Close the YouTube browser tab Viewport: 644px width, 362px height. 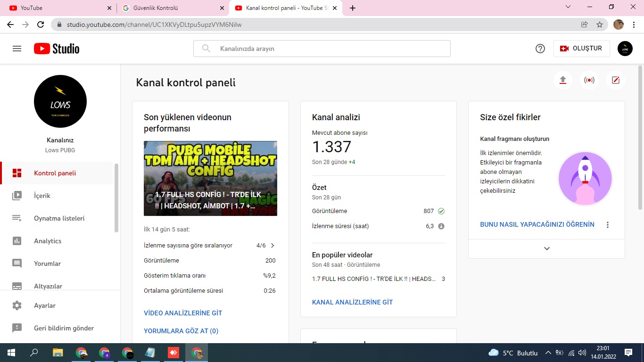[x=109, y=8]
